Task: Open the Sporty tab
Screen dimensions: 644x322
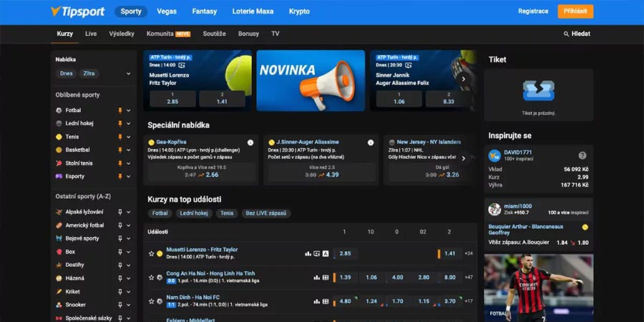Action: pos(131,11)
